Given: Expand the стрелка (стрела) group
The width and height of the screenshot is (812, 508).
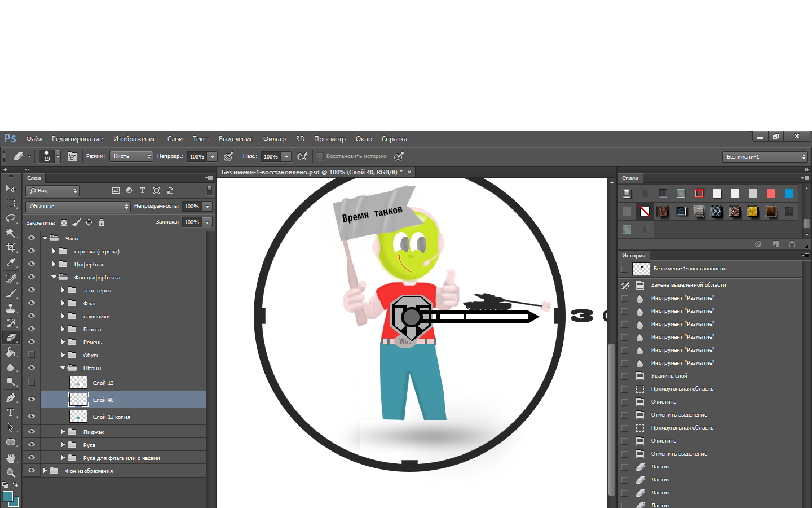Looking at the screenshot, I should point(54,251).
